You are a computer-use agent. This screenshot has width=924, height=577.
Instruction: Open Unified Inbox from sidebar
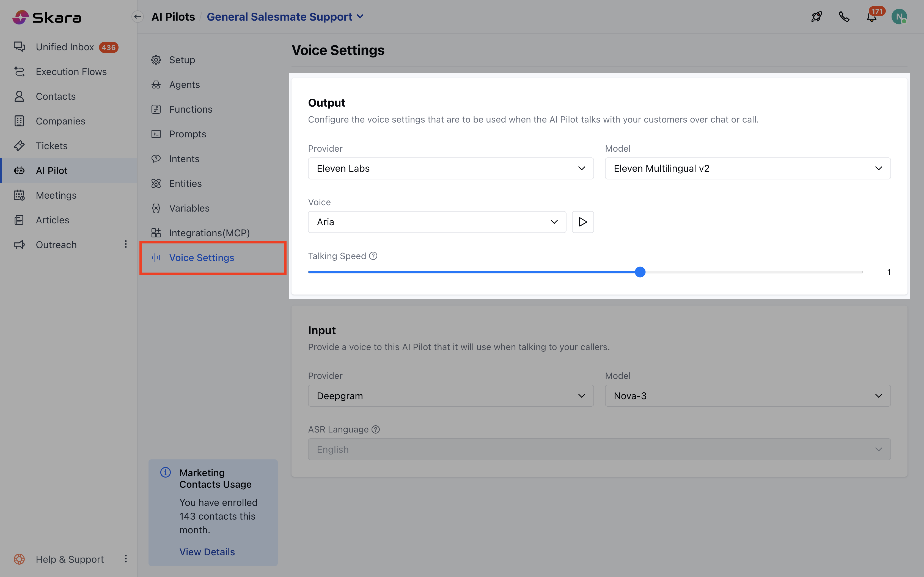(65, 47)
